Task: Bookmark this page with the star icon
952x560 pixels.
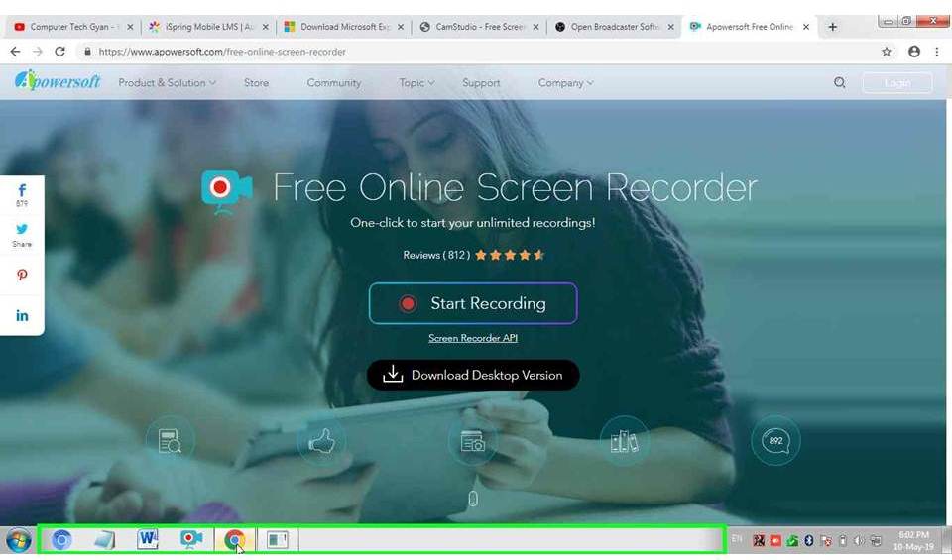Action: pyautogui.click(x=887, y=52)
